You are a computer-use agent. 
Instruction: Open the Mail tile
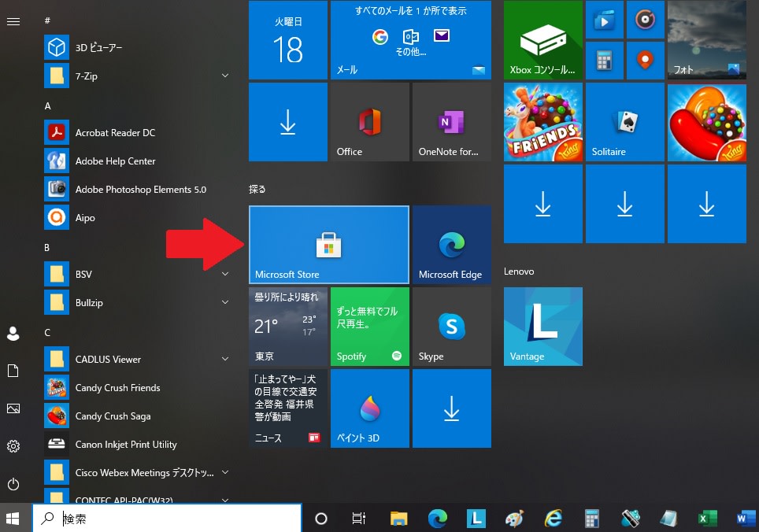[x=411, y=40]
